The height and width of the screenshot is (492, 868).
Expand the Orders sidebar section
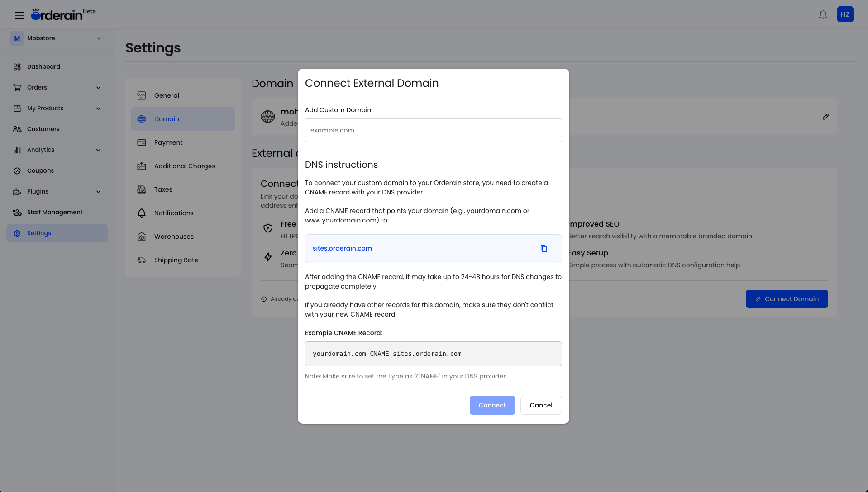(98, 87)
